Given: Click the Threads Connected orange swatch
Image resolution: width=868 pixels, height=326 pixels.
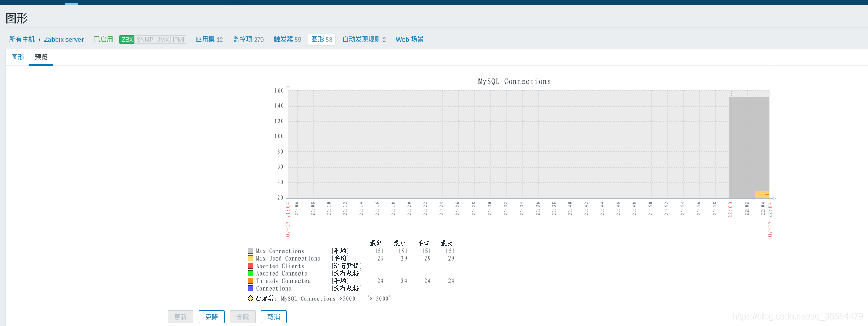Looking at the screenshot, I should [x=250, y=281].
